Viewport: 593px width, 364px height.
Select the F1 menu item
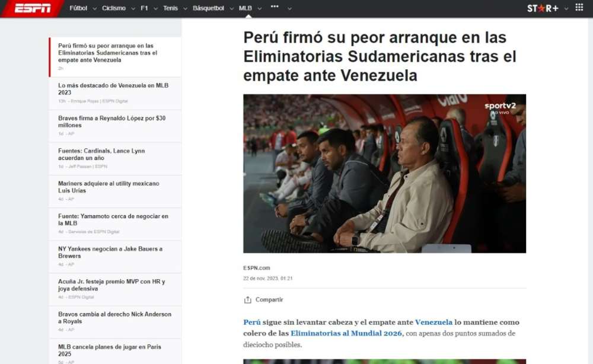[x=144, y=8]
